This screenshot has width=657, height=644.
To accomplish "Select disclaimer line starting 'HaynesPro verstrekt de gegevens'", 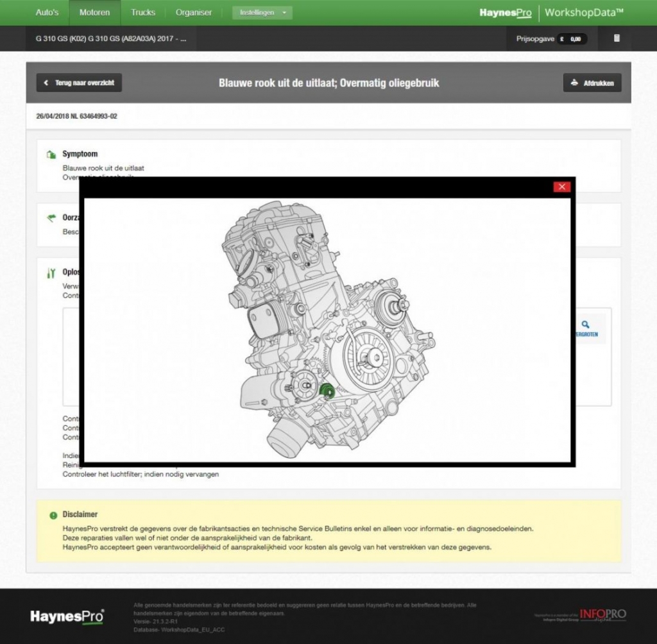I will (x=298, y=529).
